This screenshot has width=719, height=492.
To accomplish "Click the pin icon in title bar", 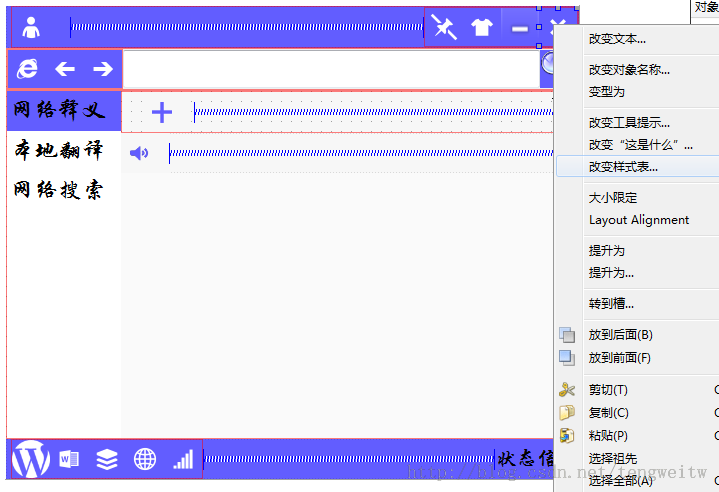I will (x=444, y=28).
